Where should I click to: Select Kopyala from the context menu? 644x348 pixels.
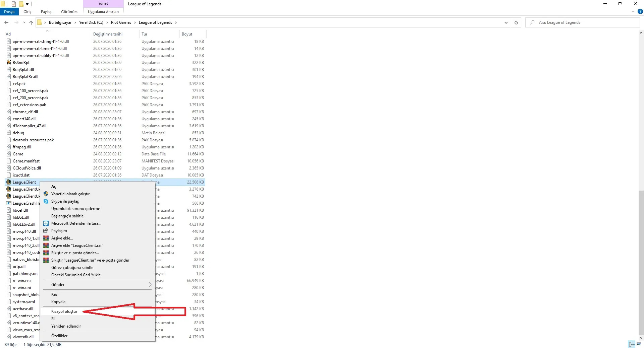coord(58,302)
